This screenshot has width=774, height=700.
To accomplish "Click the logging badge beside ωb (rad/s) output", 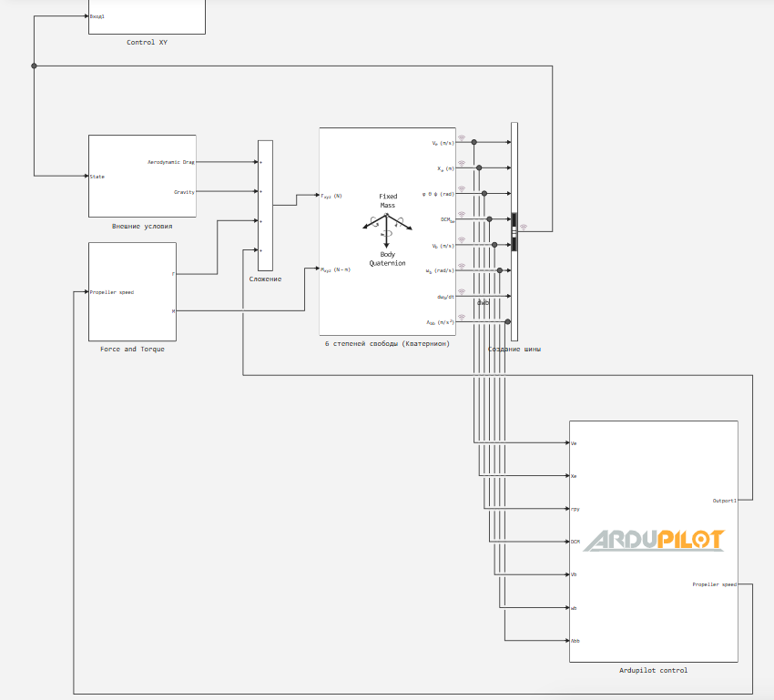I will (x=462, y=266).
